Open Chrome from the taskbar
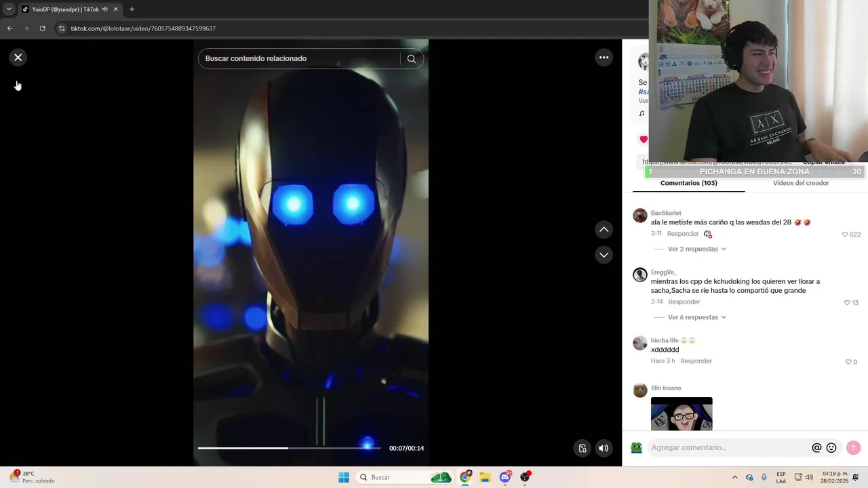 point(465,477)
